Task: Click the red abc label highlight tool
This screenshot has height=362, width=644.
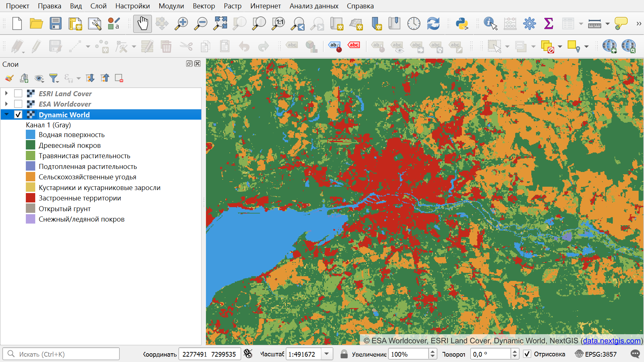Action: click(354, 46)
